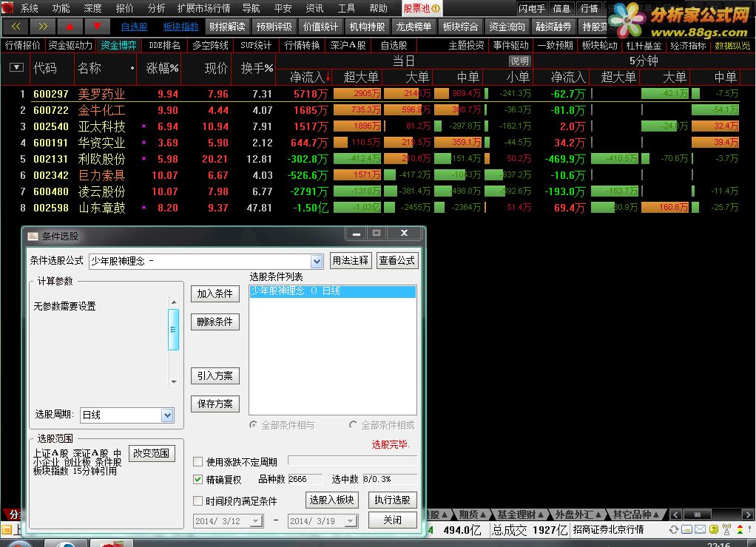Click the red up triangle toolbar button
The width and height of the screenshot is (756, 547).
[70, 27]
